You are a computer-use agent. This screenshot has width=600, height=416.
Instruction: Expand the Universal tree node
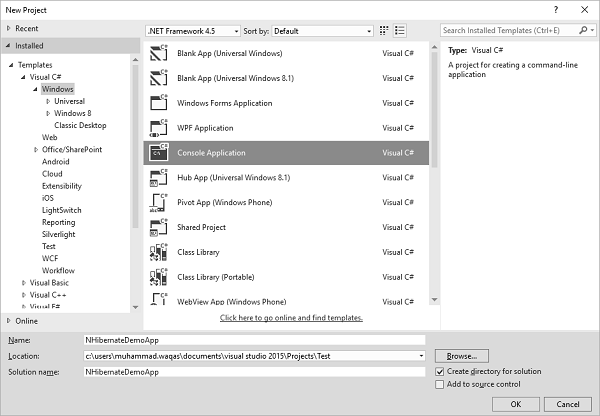coord(48,101)
